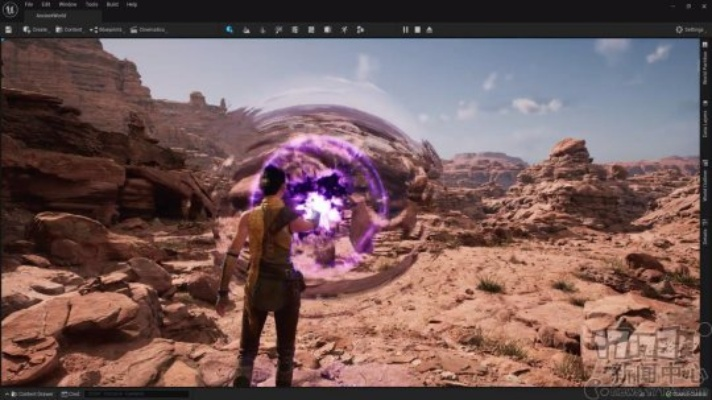Open the Details side tab
712x400 pixels.
705,233
